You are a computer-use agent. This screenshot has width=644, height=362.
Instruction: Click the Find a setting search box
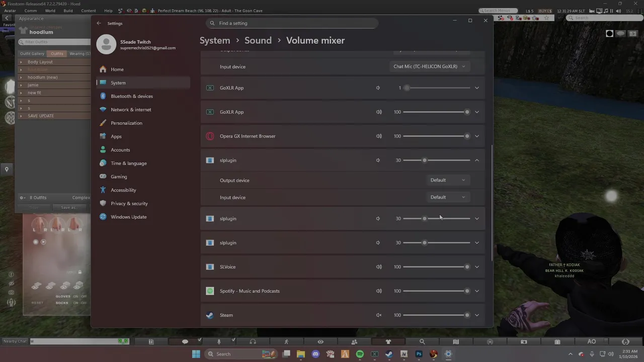coord(292,23)
